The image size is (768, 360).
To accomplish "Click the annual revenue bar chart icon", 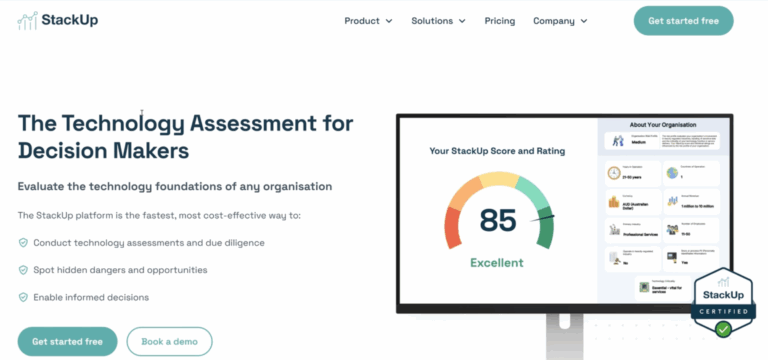I will pyautogui.click(x=672, y=202).
